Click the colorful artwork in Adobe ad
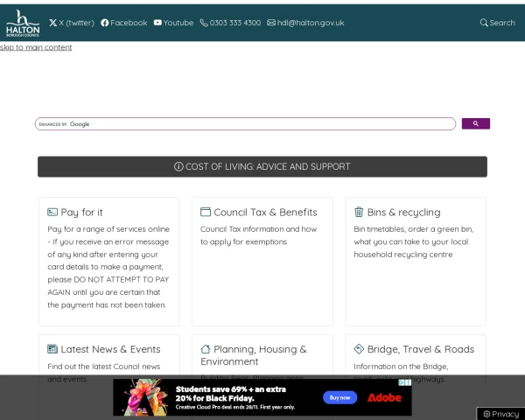Viewport: 525px width, 420px height. pos(143,397)
